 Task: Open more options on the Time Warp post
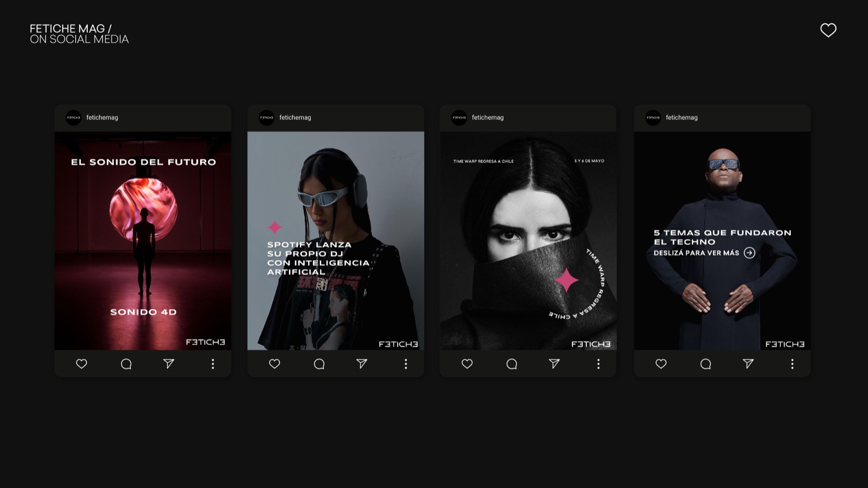pos(598,364)
